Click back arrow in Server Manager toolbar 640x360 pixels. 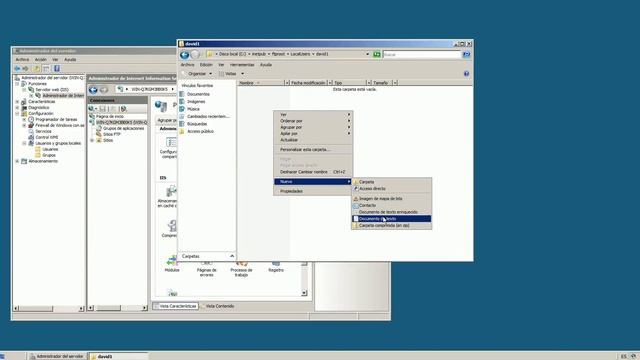17,69
